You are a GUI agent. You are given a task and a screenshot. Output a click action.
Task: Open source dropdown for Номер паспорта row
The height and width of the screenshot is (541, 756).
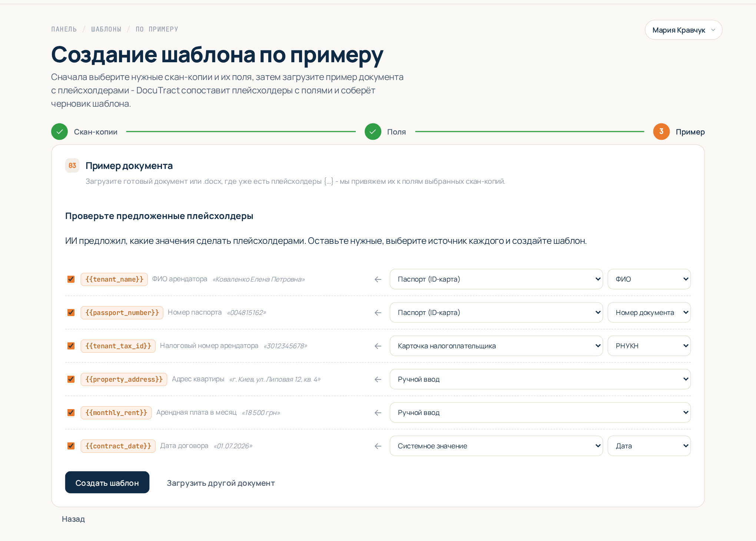pos(496,312)
